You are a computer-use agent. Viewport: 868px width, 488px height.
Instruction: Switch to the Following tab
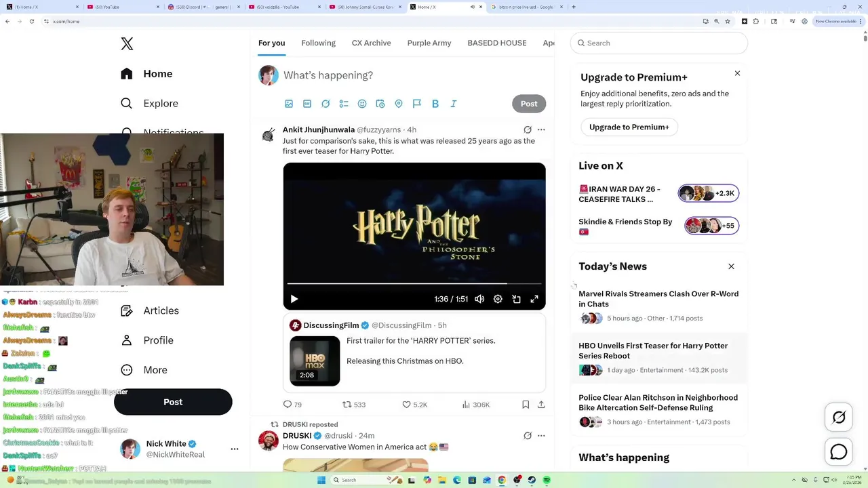(318, 43)
